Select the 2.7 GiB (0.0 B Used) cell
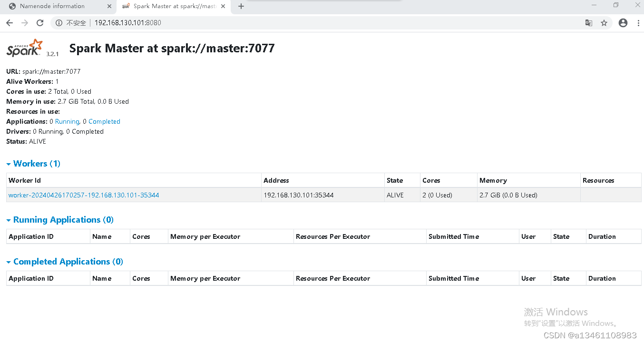Screen dimensions: 644x343 [529, 195]
